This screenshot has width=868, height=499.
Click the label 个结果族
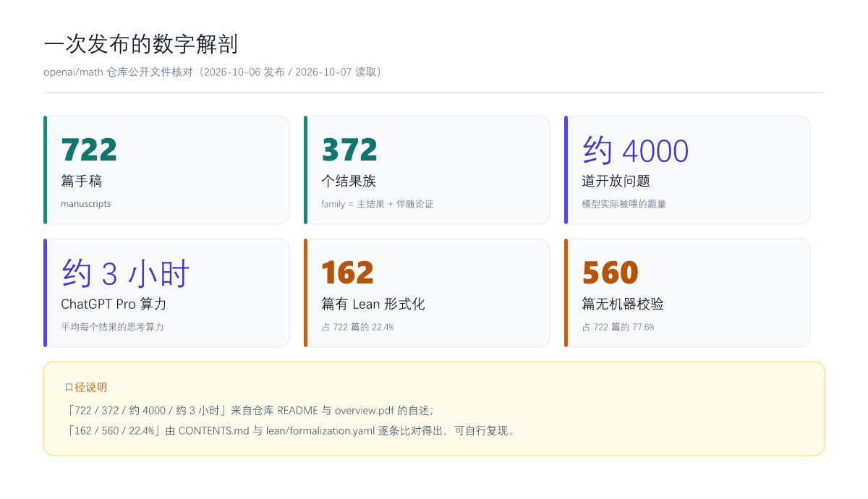pos(349,181)
